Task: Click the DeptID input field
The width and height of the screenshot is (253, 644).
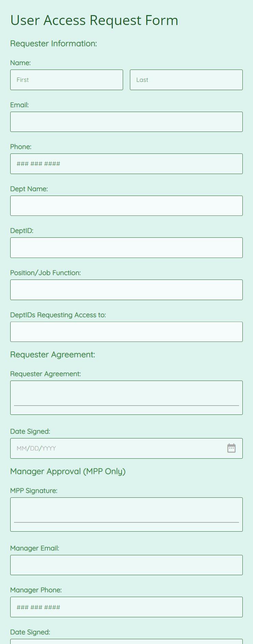Action: tap(126, 248)
